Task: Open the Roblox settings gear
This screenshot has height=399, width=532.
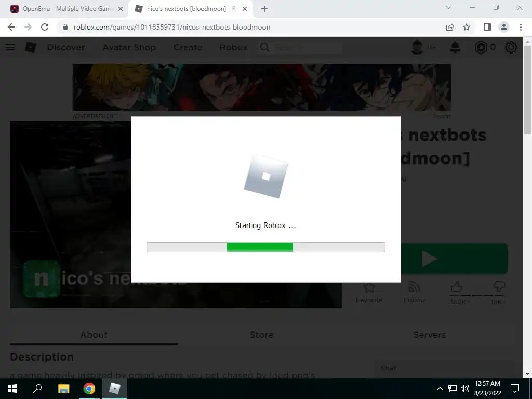Action: [511, 47]
